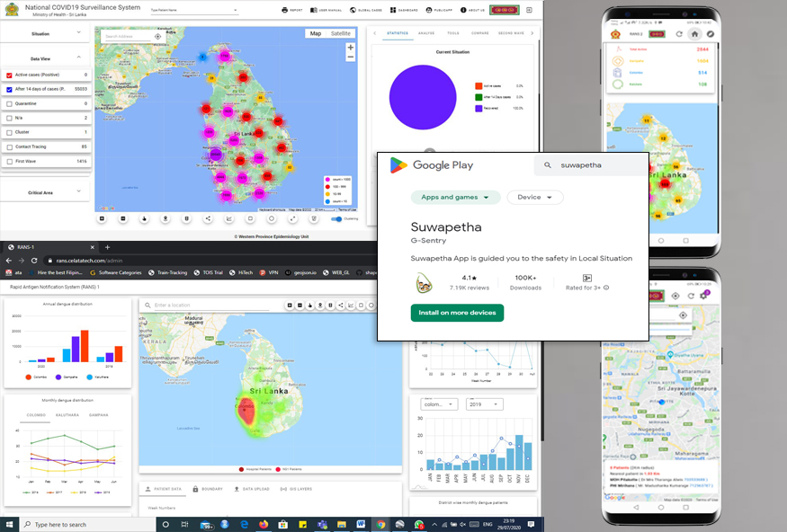Switch to the Analyse tab
Viewport: 787px width, 532px height.
pos(426,33)
